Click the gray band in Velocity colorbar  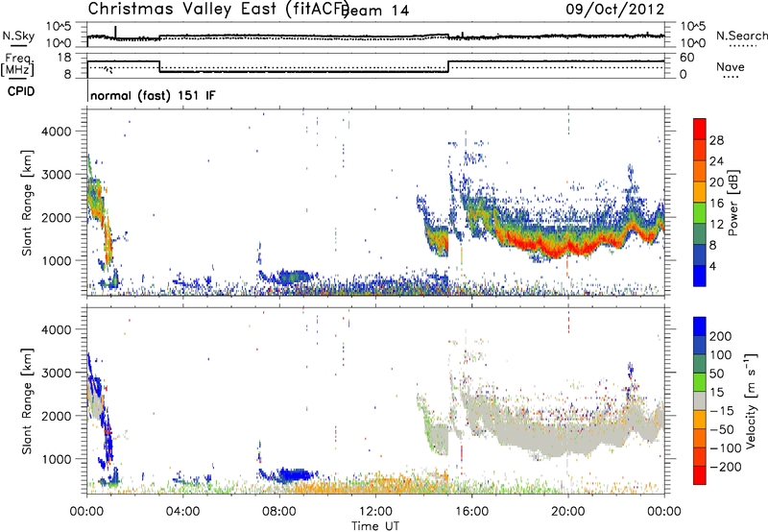pyautogui.click(x=700, y=400)
